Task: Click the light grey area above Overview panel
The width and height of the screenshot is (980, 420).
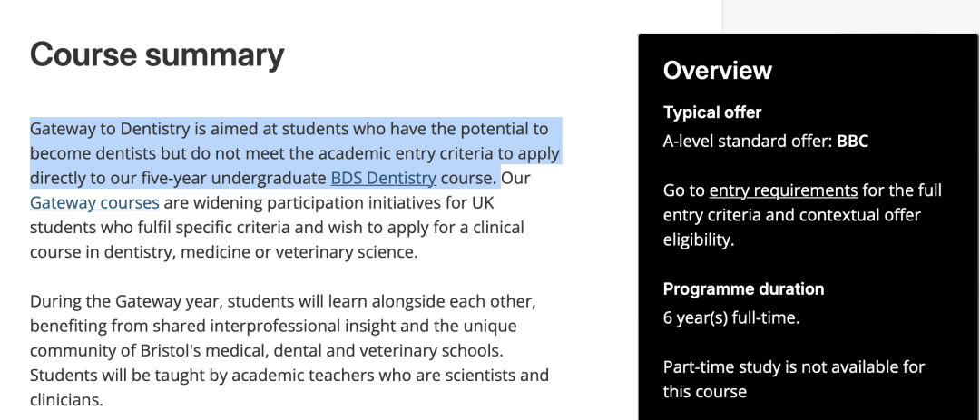Action: coord(851,15)
